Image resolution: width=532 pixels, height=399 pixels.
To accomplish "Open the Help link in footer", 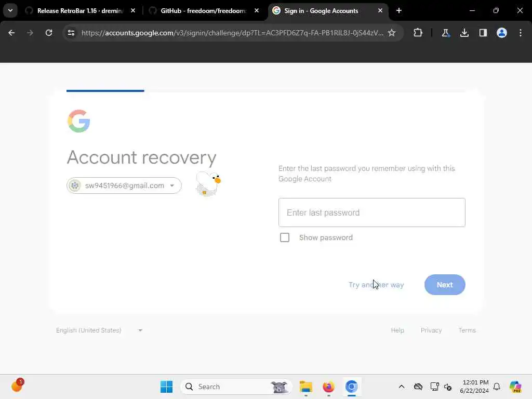I will (397, 330).
